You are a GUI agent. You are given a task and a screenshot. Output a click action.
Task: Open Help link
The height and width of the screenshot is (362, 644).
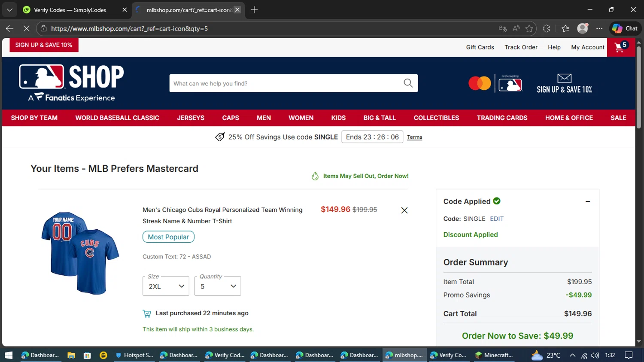[554, 47]
